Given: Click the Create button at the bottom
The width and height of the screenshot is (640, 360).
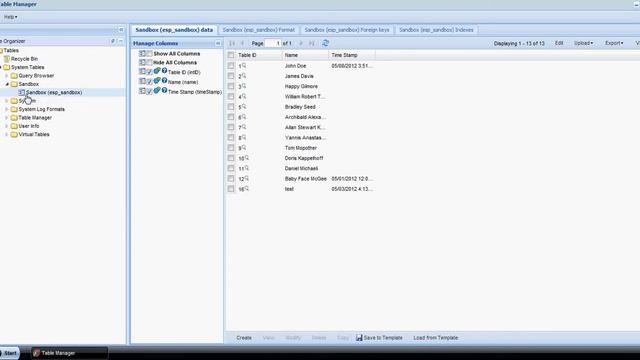Looking at the screenshot, I should 244,338.
